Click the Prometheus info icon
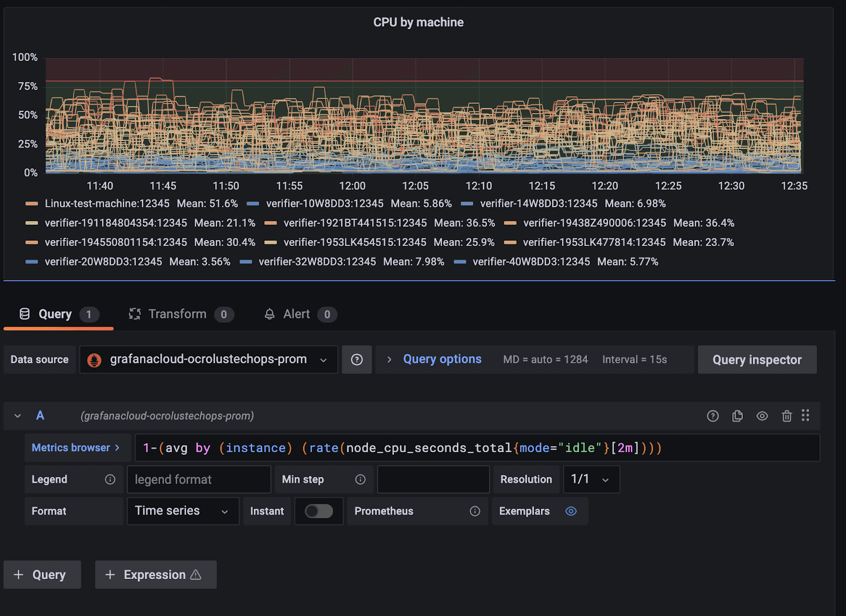 475,511
